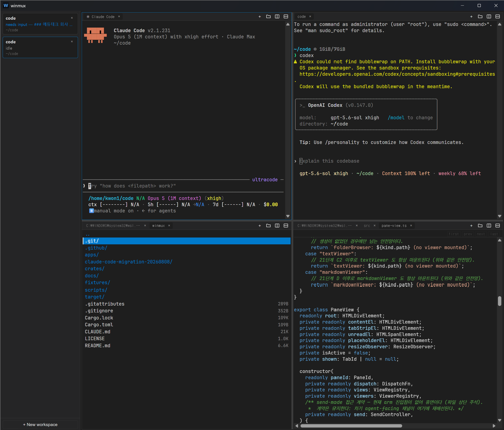The width and height of the screenshot is (504, 430).
Task: Select the Cargo.toml file
Action: pos(187,325)
